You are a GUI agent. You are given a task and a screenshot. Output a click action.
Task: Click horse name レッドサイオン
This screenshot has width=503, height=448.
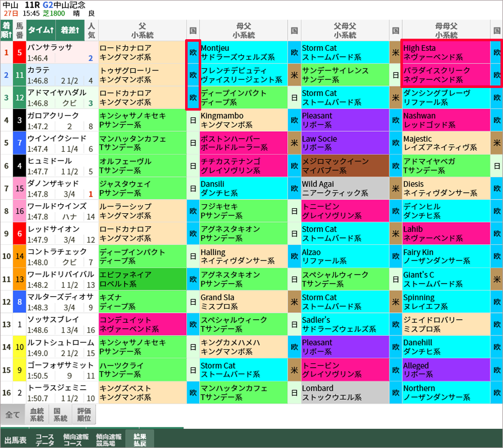pos(53,229)
